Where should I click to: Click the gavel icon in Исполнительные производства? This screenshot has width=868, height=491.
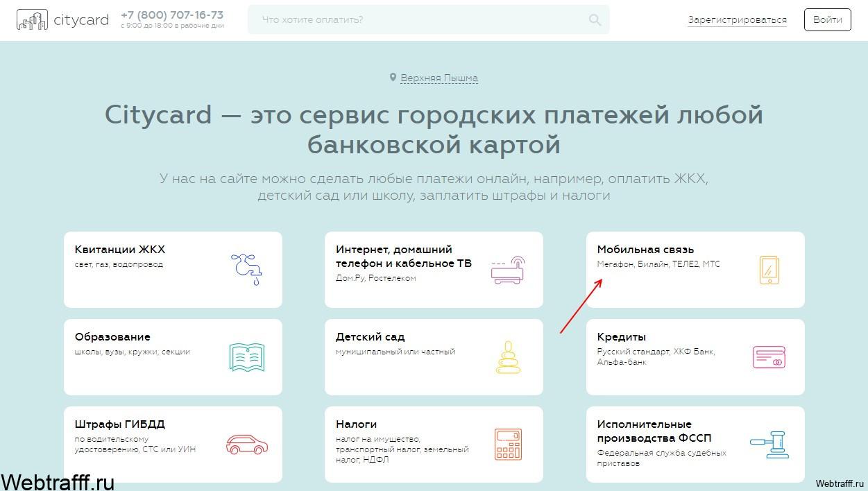click(x=769, y=445)
